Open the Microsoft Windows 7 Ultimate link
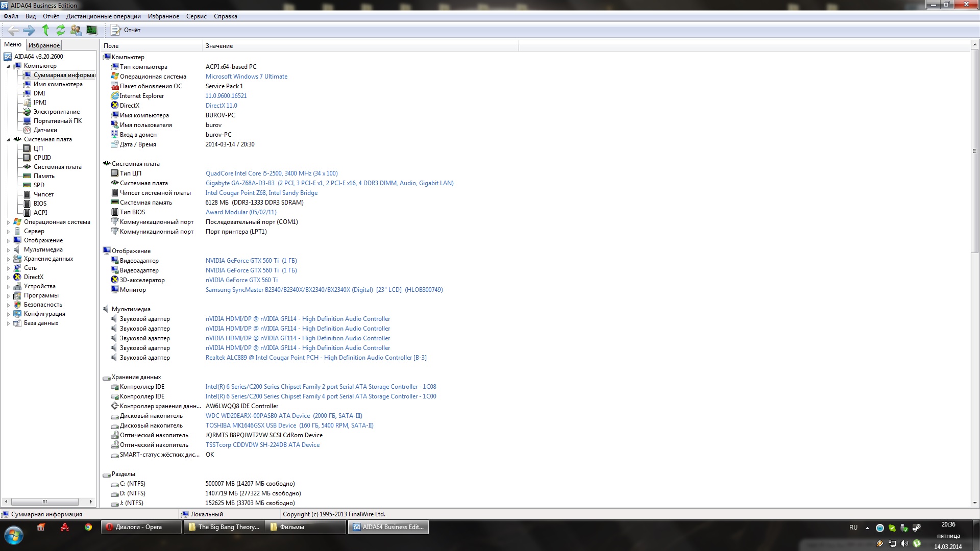 tap(246, 77)
